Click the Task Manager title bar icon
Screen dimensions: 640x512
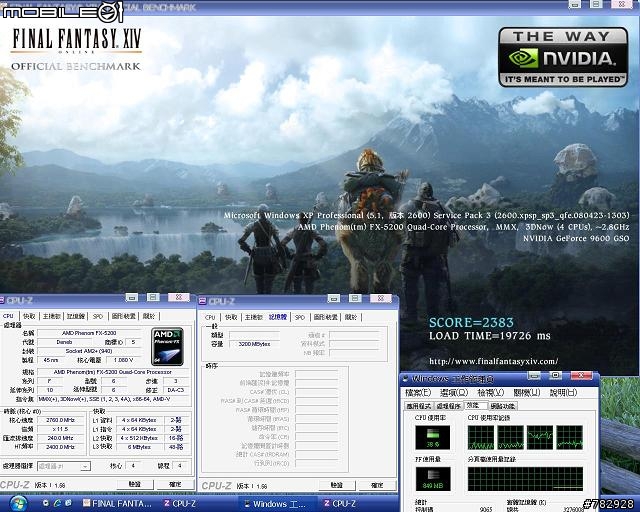point(406,378)
